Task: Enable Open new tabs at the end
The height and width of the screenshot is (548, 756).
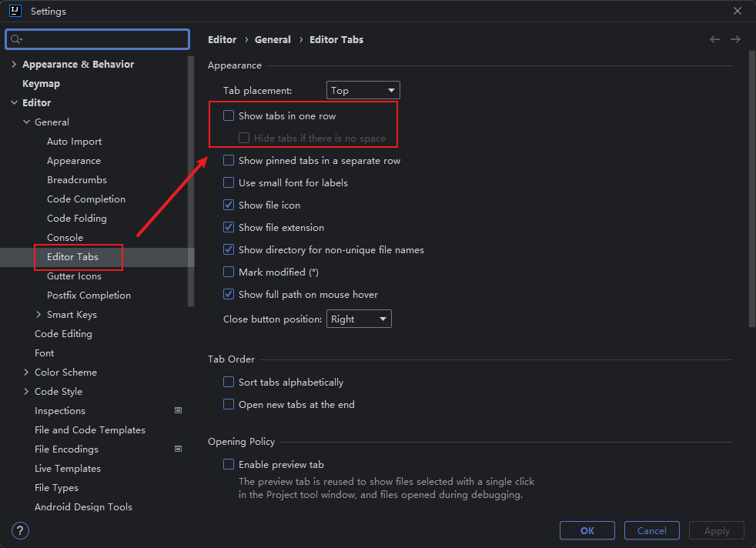Action: (229, 404)
